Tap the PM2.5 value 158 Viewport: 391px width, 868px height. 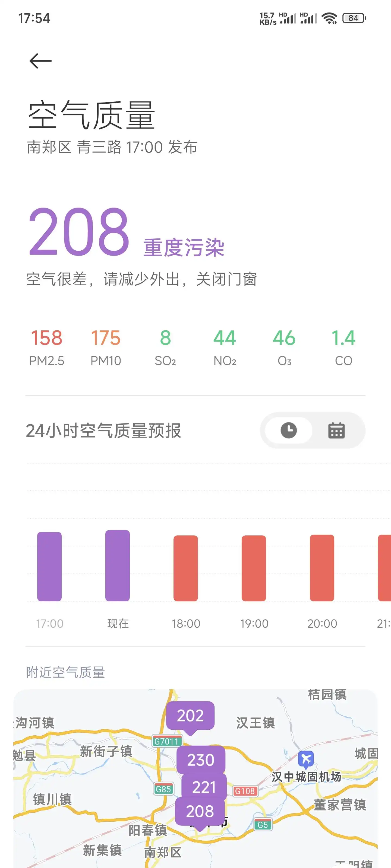[46, 338]
